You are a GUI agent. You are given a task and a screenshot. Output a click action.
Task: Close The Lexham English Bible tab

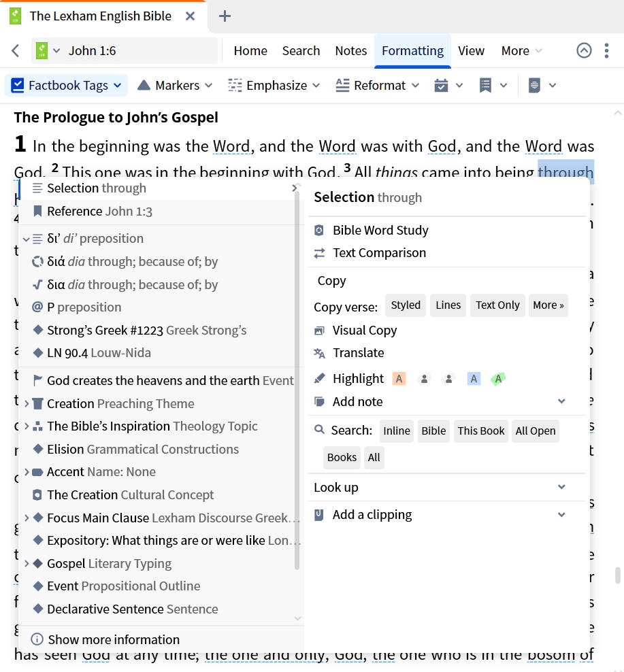(190, 16)
